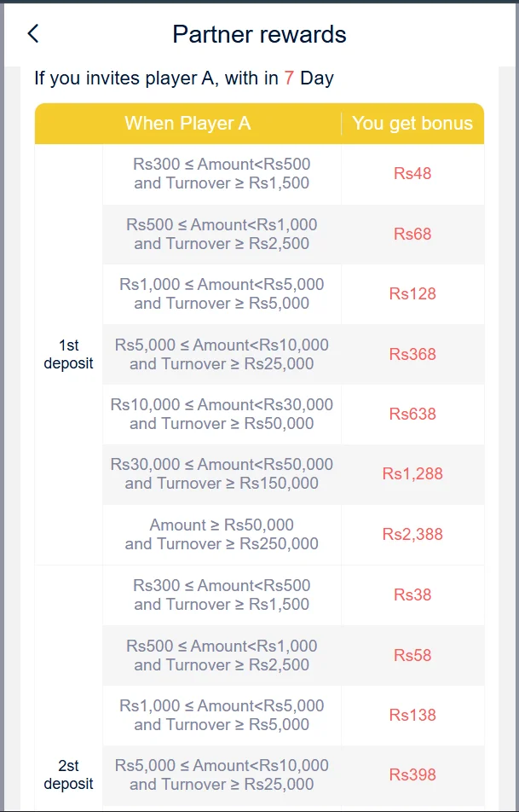The width and height of the screenshot is (519, 812).
Task: Select the 'You get bonus' column header
Action: (x=412, y=124)
